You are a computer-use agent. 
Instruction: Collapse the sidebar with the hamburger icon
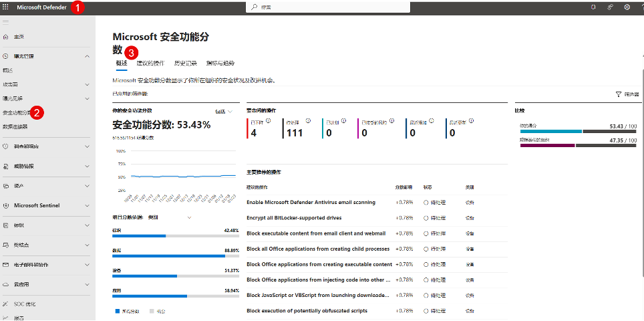pos(5,22)
